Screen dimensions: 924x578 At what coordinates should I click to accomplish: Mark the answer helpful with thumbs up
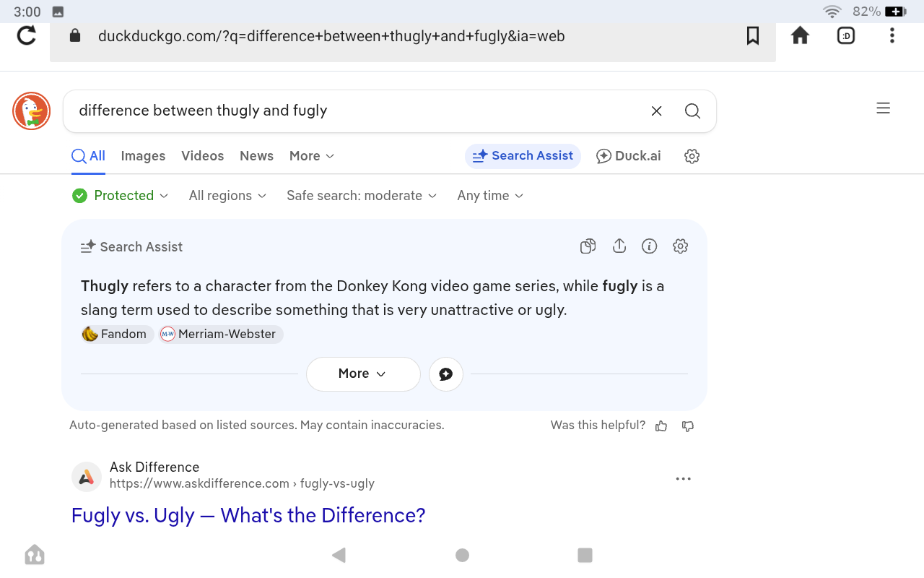click(661, 426)
